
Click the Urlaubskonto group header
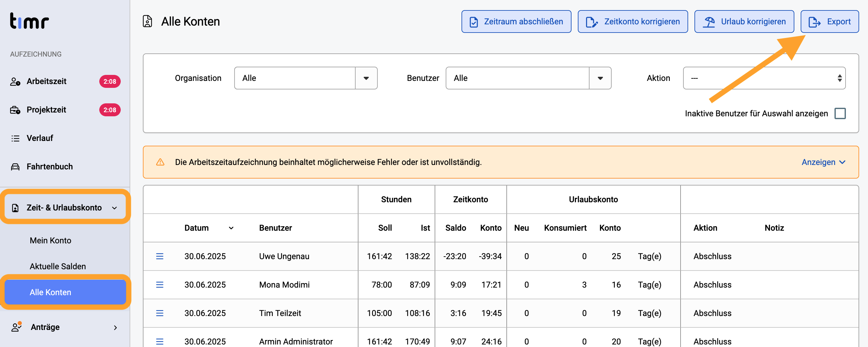pos(593,199)
